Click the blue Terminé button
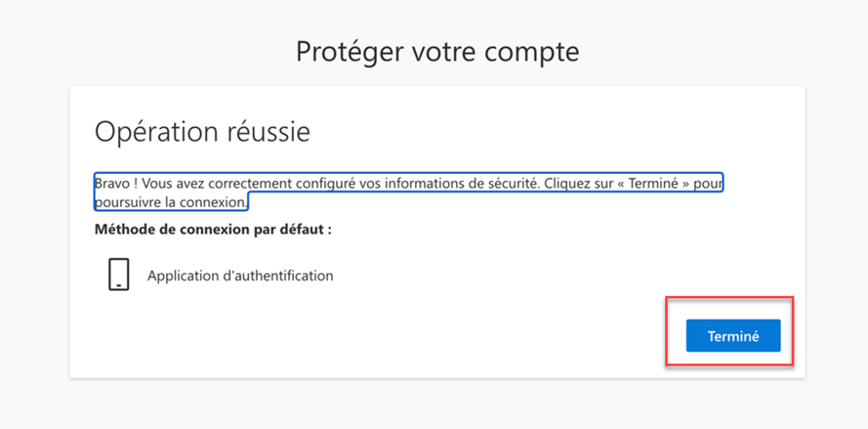 pos(733,335)
